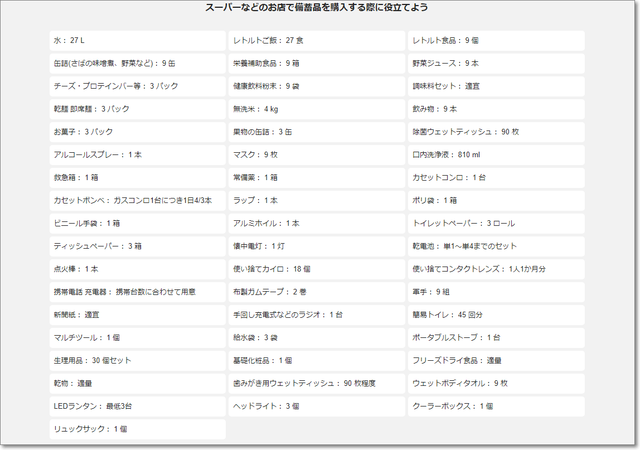Image resolution: width=640 pixels, height=450 pixels.
Task: Click the 携帯電話 充電器 cell
Action: 137,292
